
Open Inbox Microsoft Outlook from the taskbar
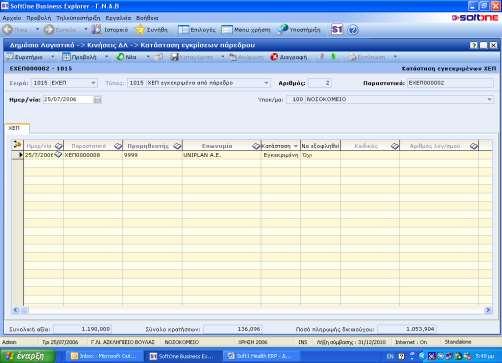[x=104, y=356]
